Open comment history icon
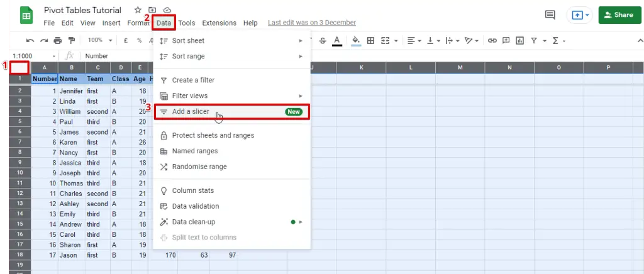 550,15
